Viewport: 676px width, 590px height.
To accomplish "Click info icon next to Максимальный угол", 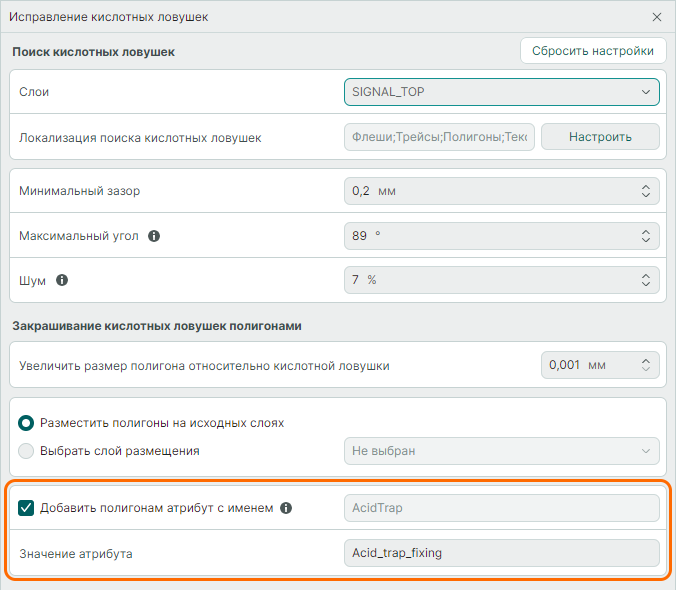I will coord(154,236).
